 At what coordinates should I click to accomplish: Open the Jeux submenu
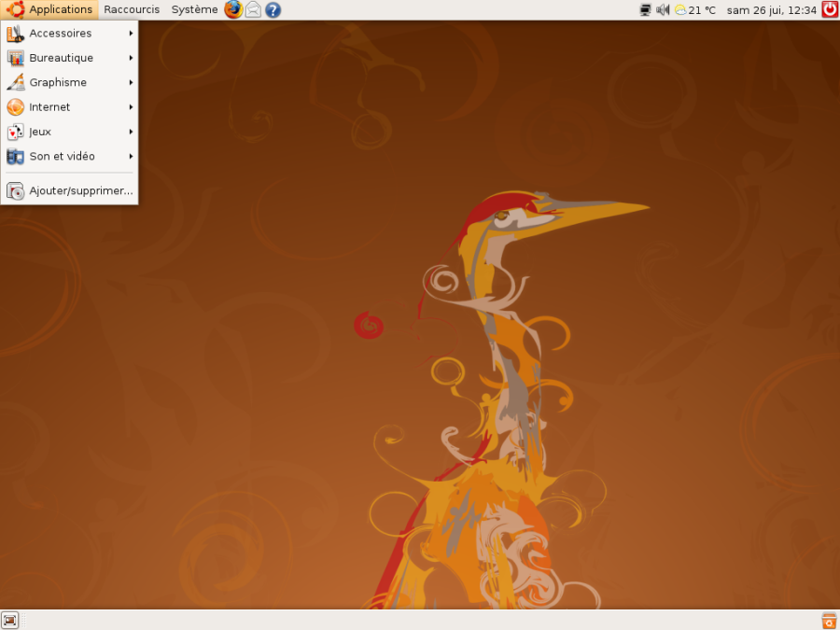click(x=70, y=132)
